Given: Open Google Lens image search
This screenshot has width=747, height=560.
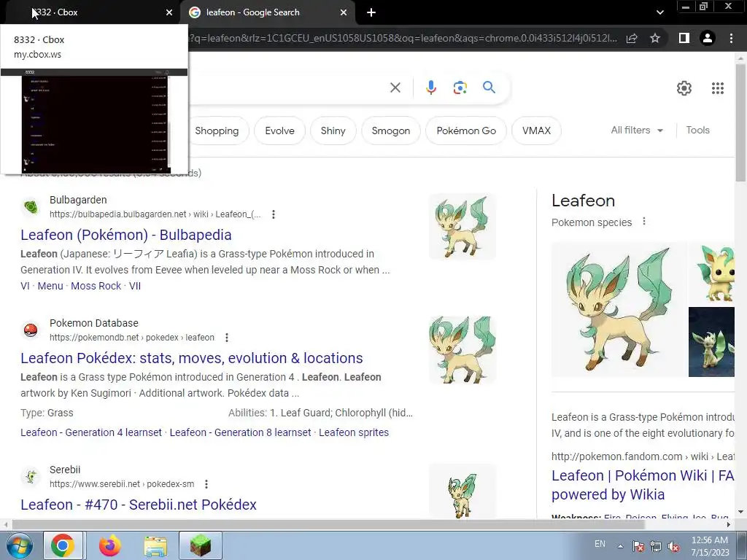Looking at the screenshot, I should [x=460, y=87].
